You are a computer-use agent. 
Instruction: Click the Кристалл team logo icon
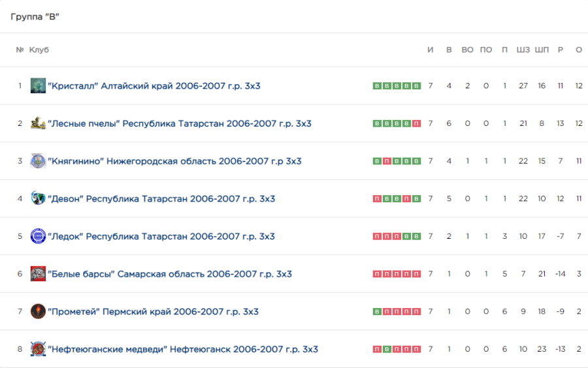coord(38,85)
